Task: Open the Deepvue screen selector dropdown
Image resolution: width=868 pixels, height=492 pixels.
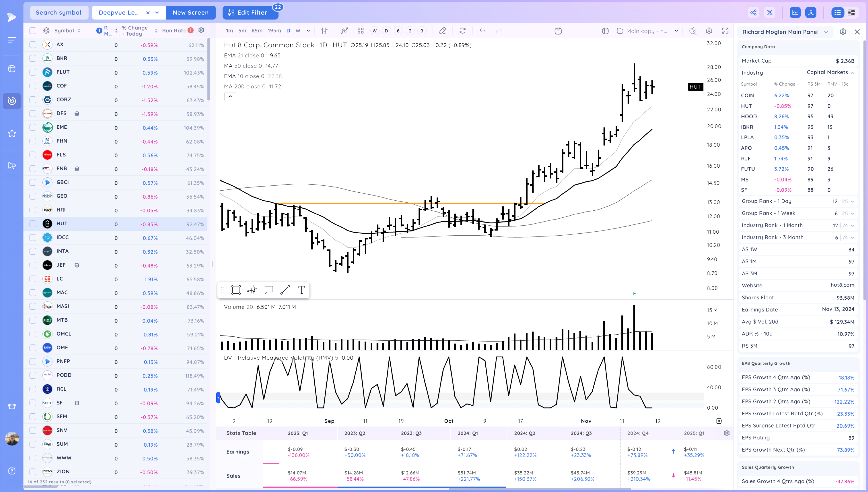Action: click(157, 13)
